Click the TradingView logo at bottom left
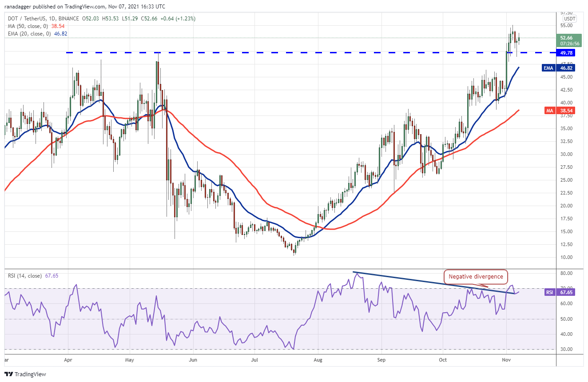 click(x=25, y=374)
